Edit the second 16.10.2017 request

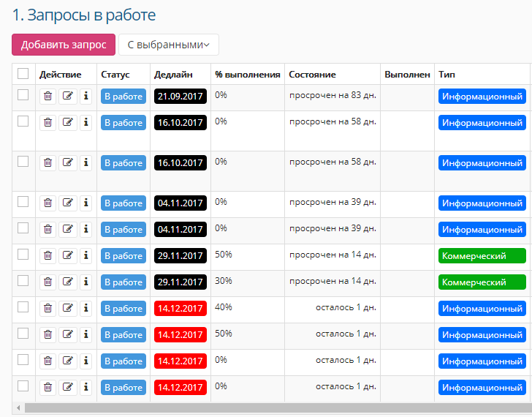point(68,163)
